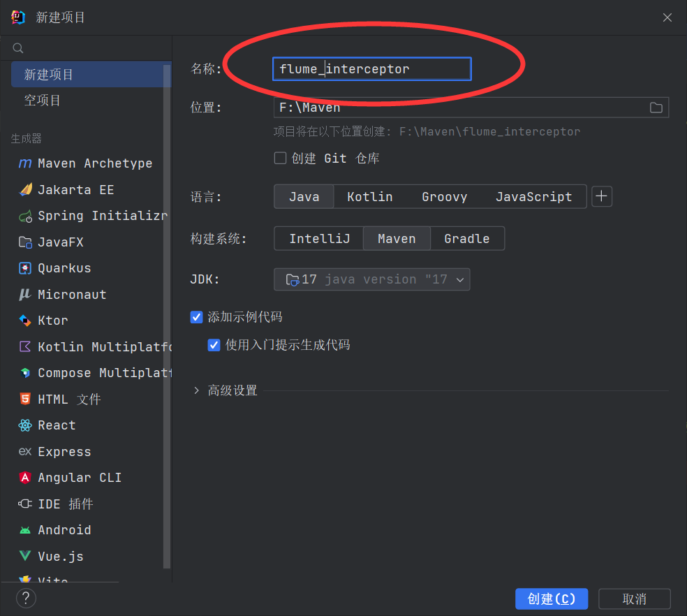Image resolution: width=687 pixels, height=616 pixels.
Task: Select the Vue.js generator label
Action: [61, 557]
